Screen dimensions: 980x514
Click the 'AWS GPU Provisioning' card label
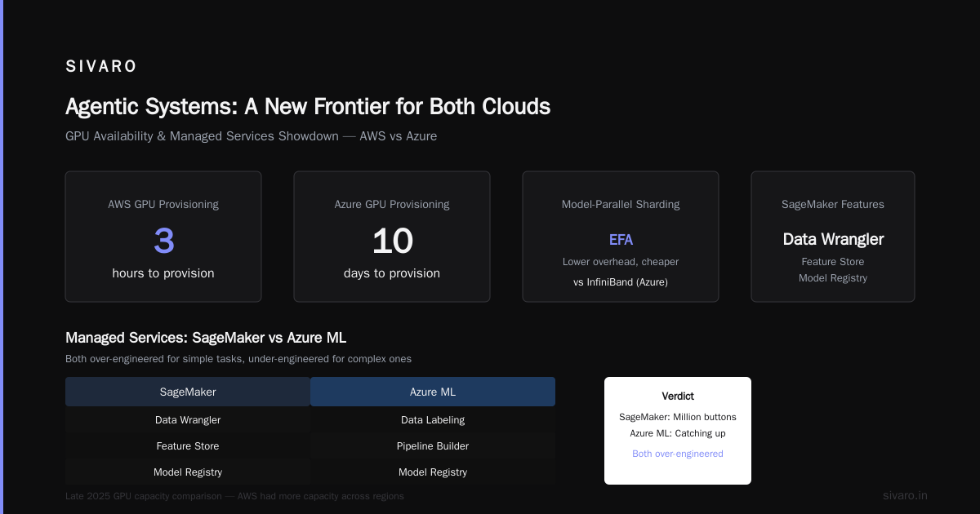(x=163, y=205)
